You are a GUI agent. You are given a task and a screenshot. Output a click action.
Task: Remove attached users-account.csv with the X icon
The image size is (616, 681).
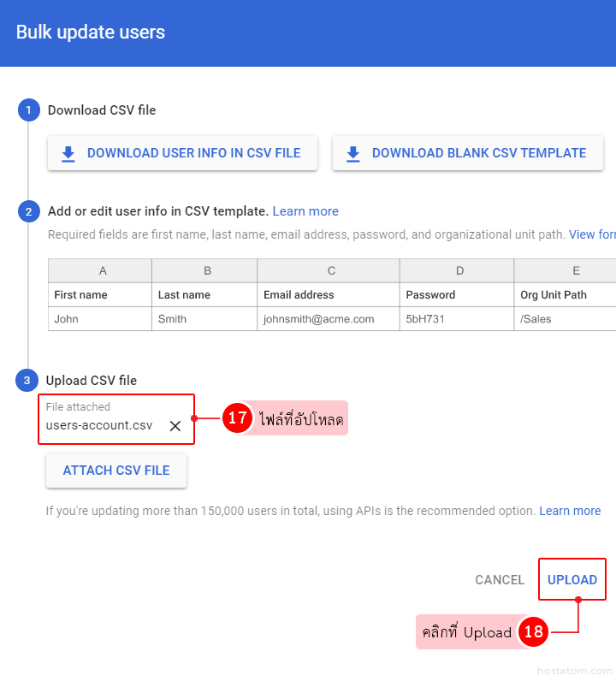(x=175, y=426)
